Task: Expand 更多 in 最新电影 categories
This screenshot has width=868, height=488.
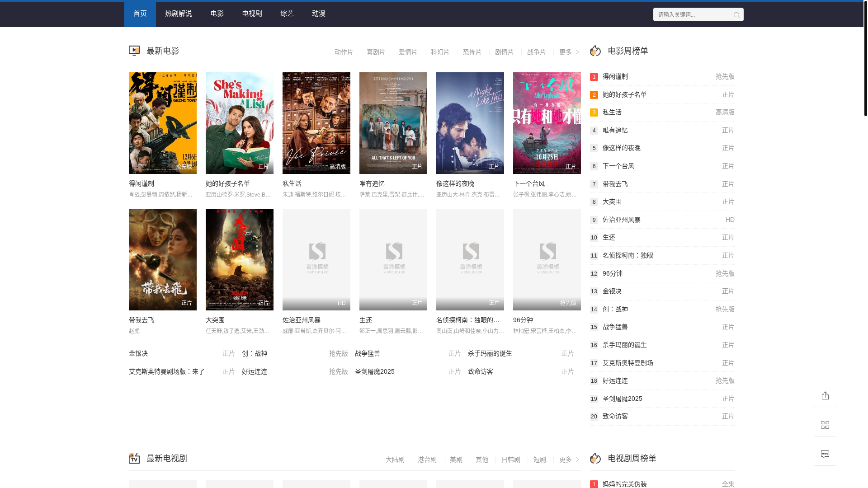Action: pyautogui.click(x=569, y=52)
